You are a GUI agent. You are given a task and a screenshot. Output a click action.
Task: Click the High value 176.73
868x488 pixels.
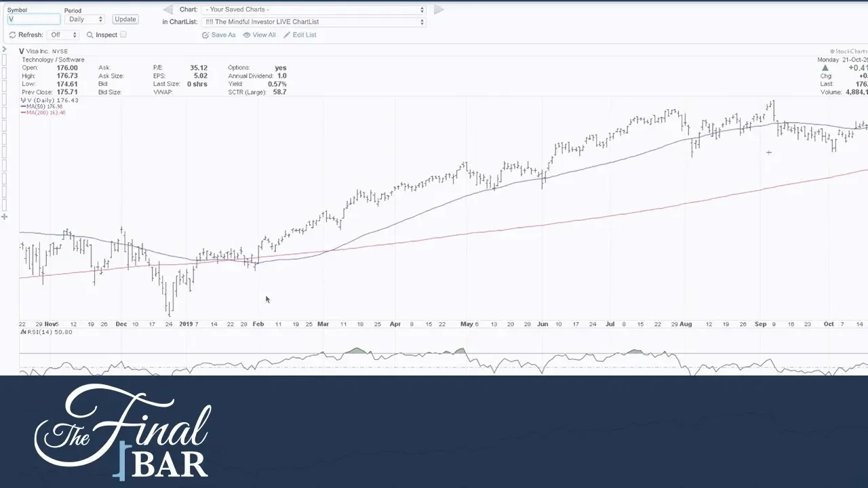click(x=67, y=76)
